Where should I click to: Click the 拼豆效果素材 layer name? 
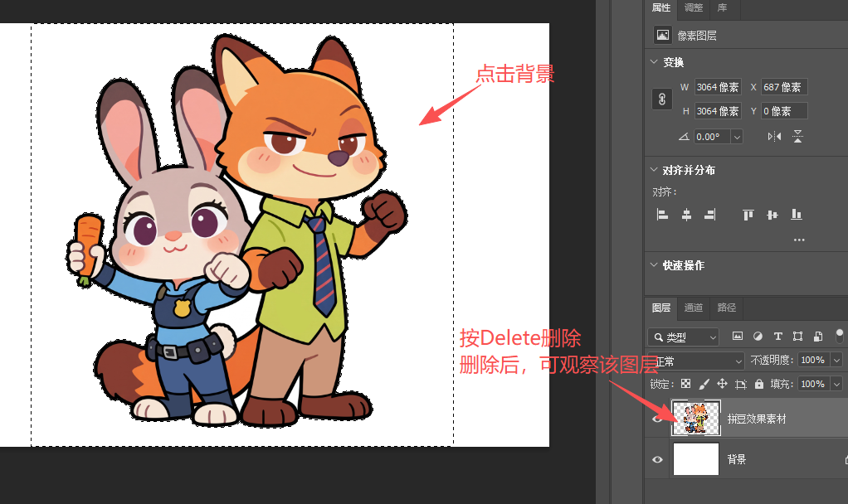757,419
